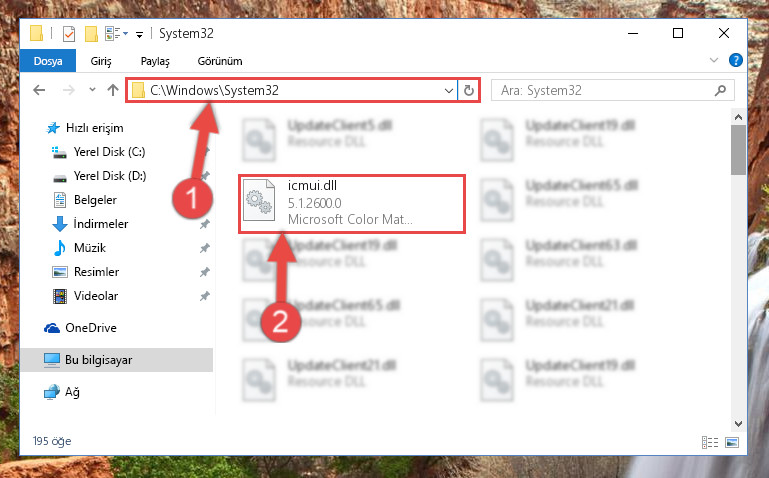Click the Properties checkmark quick access icon
Screen dimensions: 769x478
pyautogui.click(x=69, y=34)
